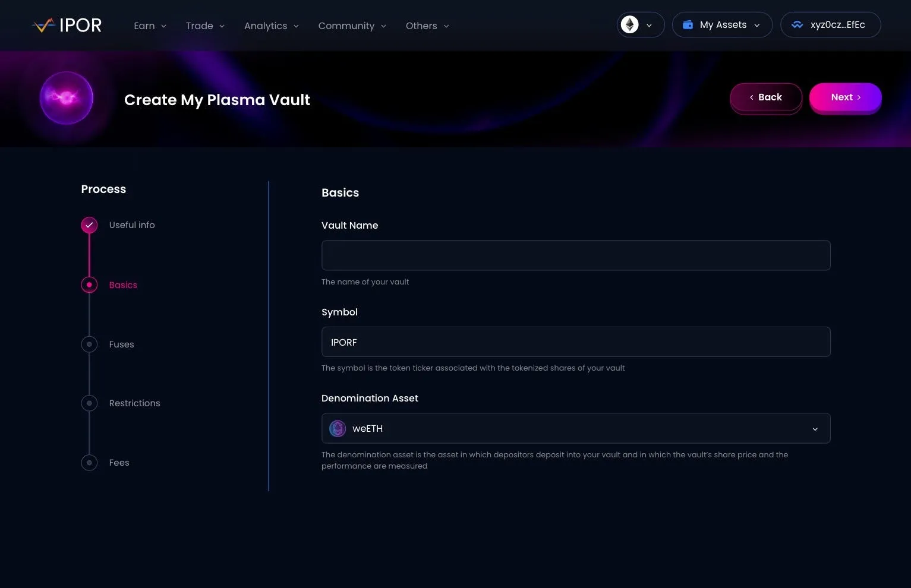The height and width of the screenshot is (588, 911).
Task: Select the Fuses step label
Action: (x=121, y=344)
